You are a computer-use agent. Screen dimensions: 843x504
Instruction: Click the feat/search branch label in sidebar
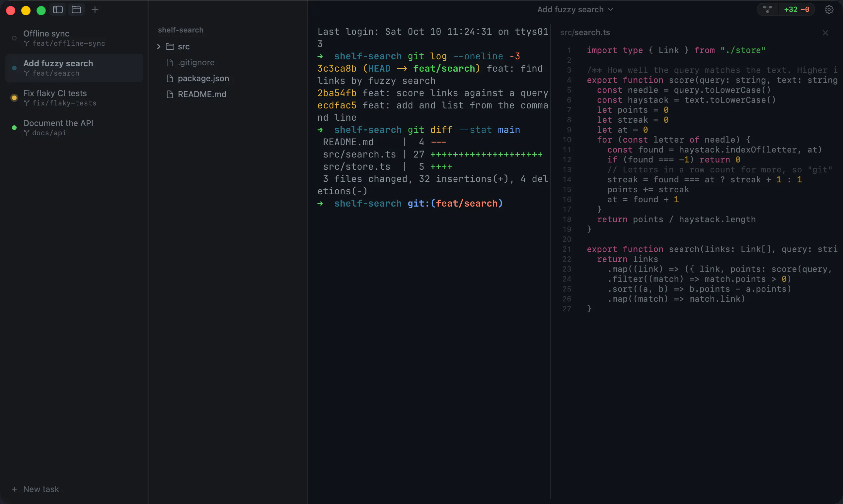[56, 73]
